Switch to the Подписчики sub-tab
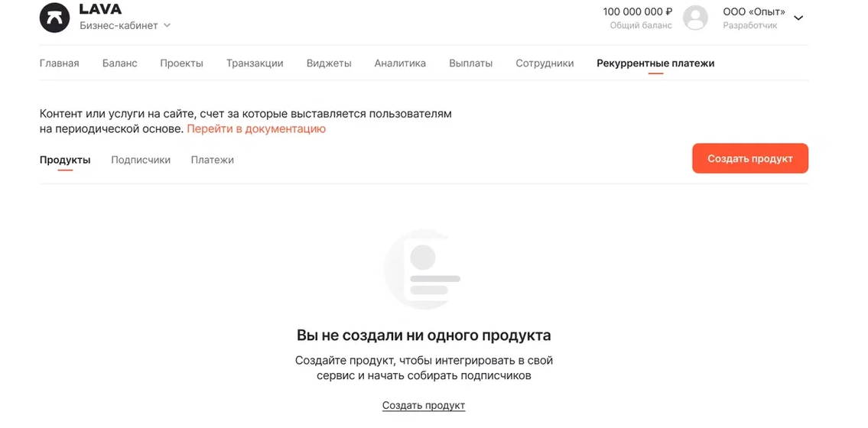Image resolution: width=868 pixels, height=428 pixels. point(141,160)
